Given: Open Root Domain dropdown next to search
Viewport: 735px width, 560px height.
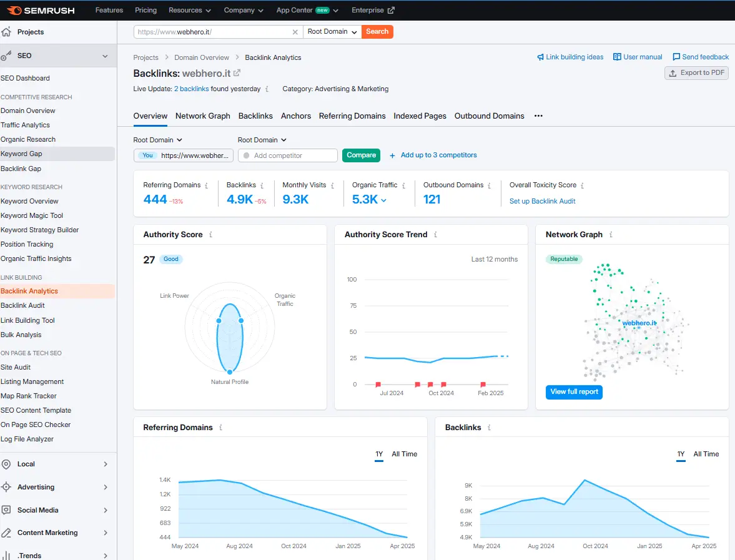Looking at the screenshot, I should click(x=332, y=32).
